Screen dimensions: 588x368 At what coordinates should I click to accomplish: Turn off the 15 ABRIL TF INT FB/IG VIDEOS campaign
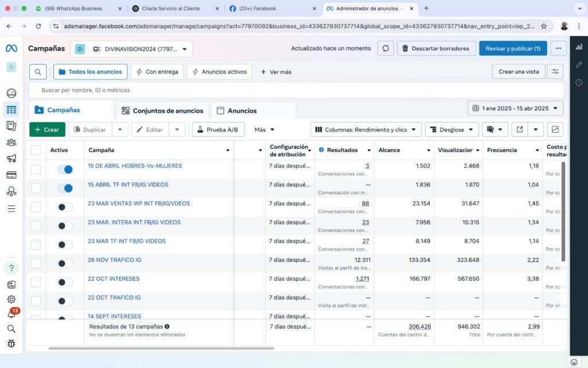(x=65, y=188)
